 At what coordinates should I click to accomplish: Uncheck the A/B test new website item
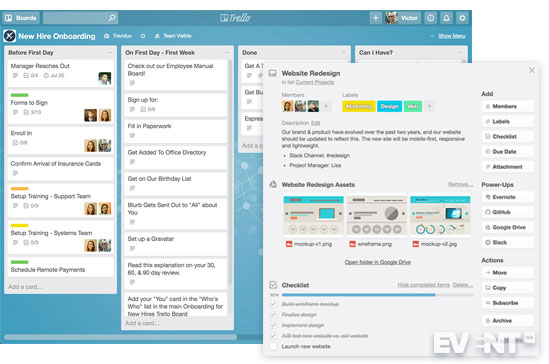pyautogui.click(x=273, y=336)
